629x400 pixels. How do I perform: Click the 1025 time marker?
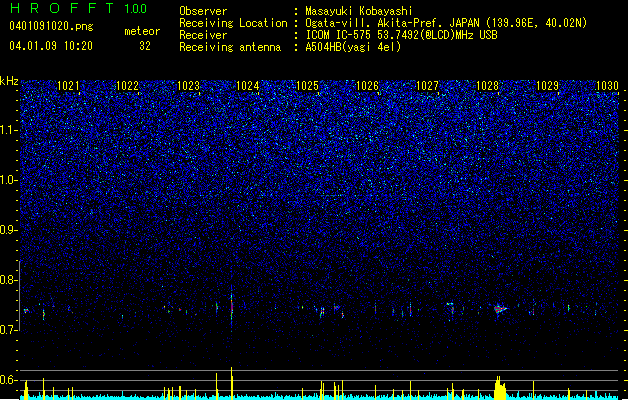tap(307, 86)
